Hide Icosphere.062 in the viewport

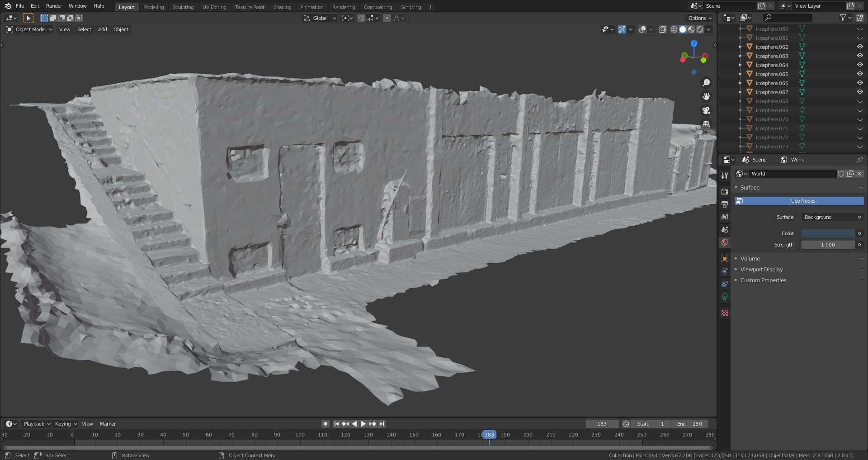(860, 47)
